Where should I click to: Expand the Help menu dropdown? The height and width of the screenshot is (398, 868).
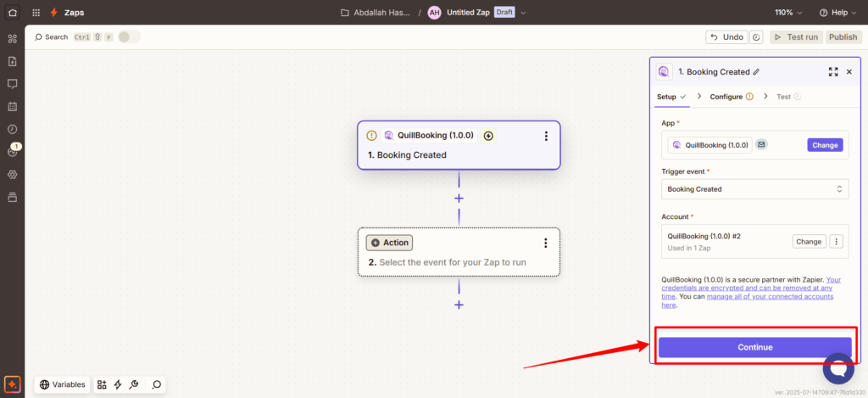pyautogui.click(x=839, y=13)
